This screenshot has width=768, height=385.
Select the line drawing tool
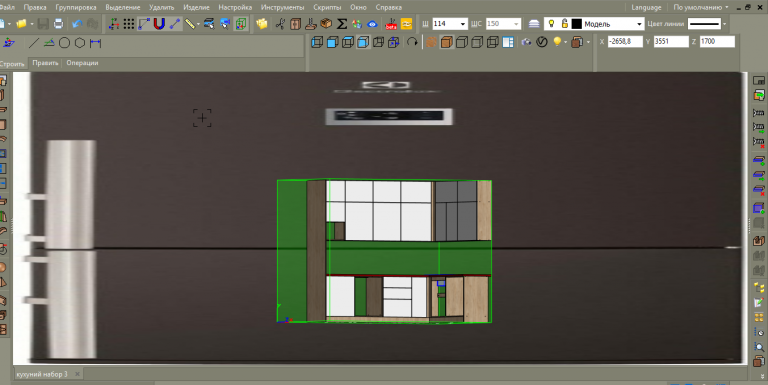click(x=33, y=43)
